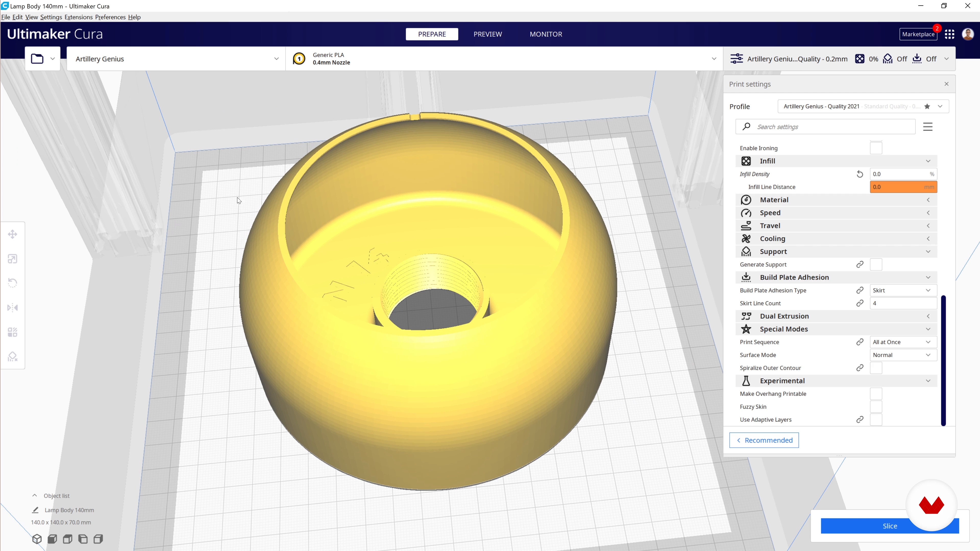
Task: Click link icon for Spiralize Outer Contour
Action: click(x=860, y=368)
